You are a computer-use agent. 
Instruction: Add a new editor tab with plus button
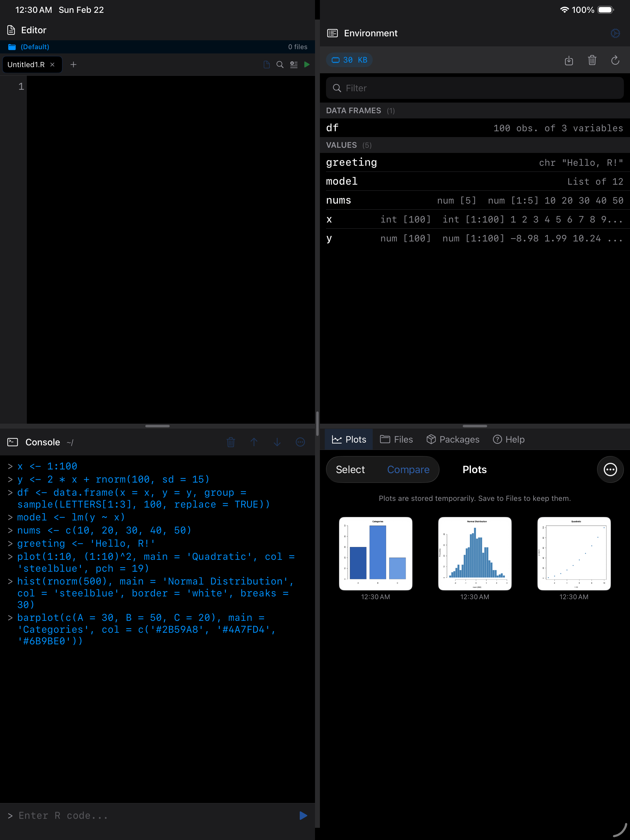[73, 65]
